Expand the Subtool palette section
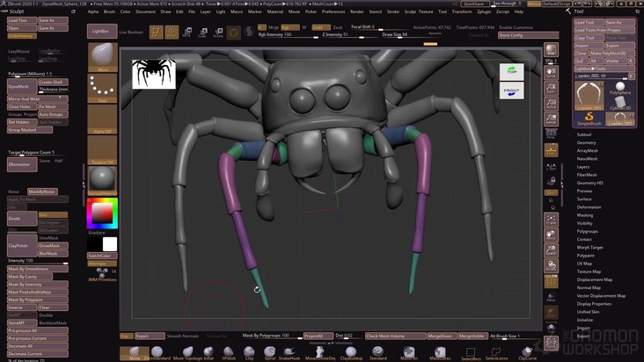Viewport: 644px width, 362px height. point(583,134)
